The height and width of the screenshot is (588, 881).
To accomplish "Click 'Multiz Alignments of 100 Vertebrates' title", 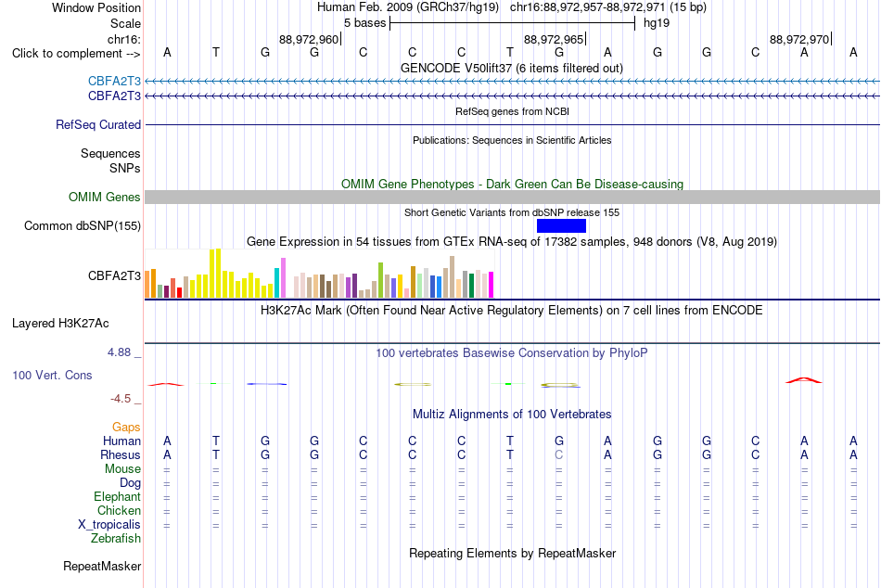I will point(512,415).
